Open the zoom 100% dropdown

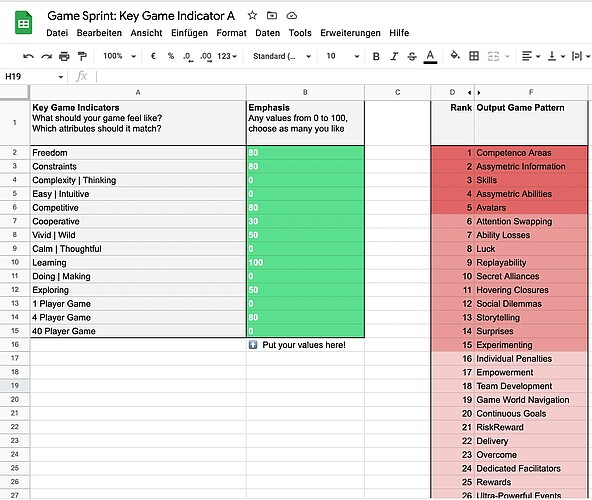pos(119,56)
